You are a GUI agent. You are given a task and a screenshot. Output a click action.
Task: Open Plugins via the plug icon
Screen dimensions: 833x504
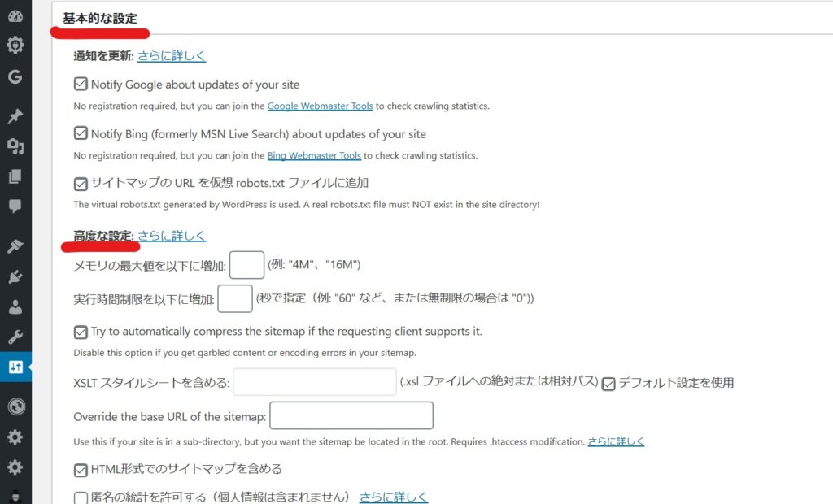point(15,276)
